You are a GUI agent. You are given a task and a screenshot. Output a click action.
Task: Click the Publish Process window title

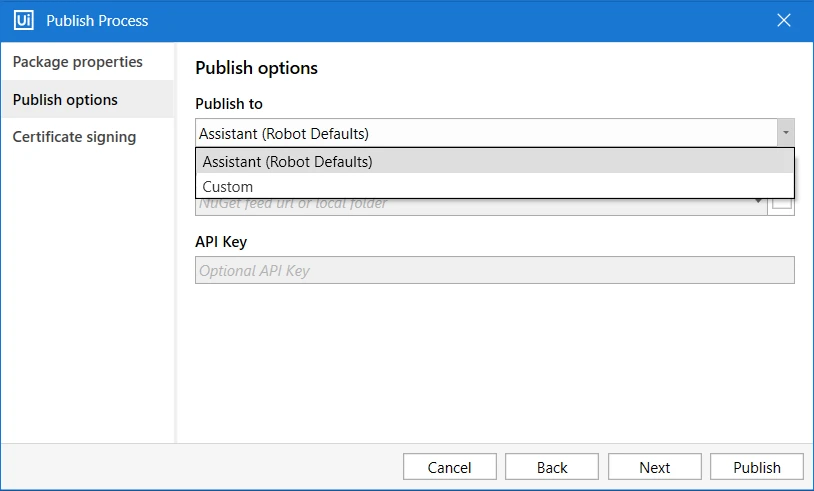tap(97, 21)
